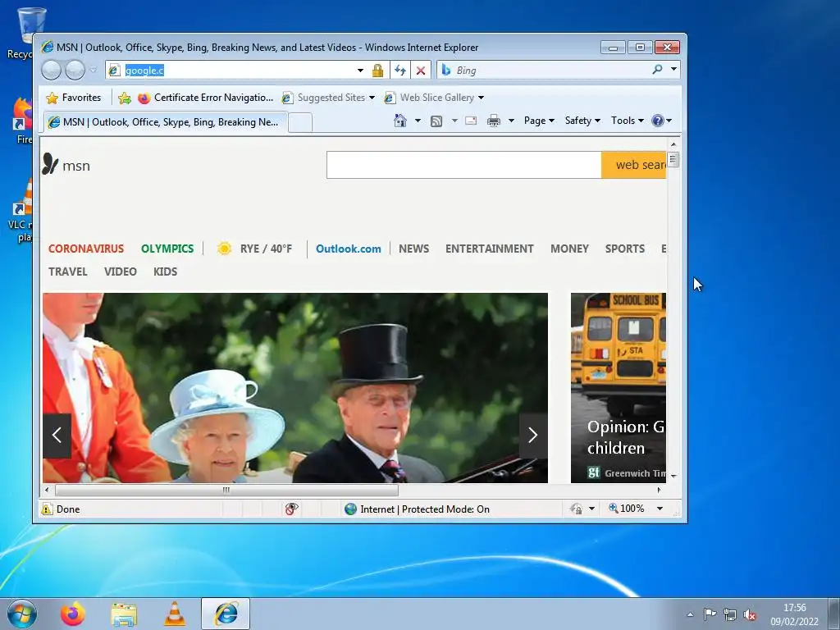Expand the zoom level dropdown arrow
The image size is (840, 630).
click(x=660, y=509)
